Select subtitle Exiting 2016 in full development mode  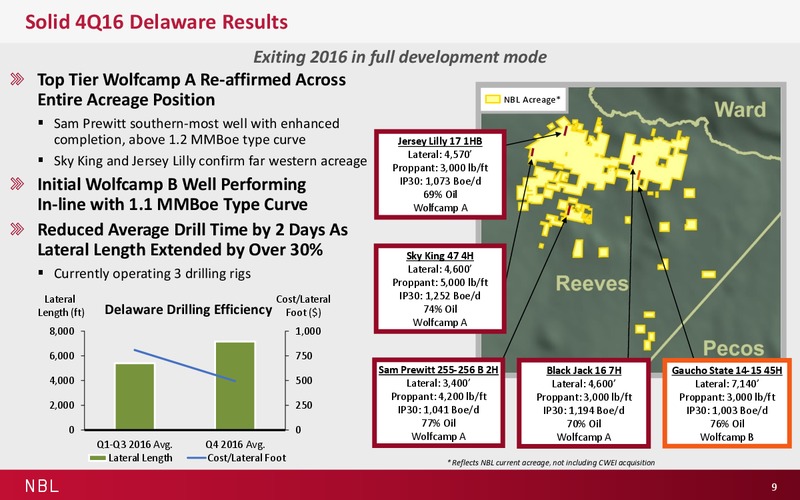pyautogui.click(x=400, y=57)
